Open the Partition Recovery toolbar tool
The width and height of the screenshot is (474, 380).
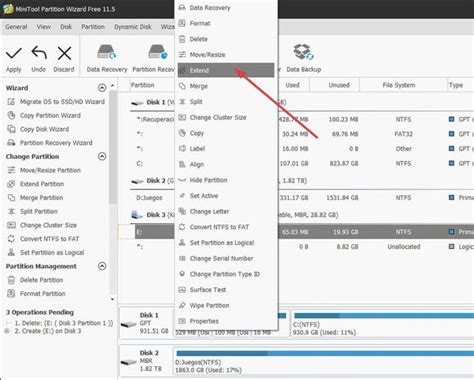click(154, 58)
